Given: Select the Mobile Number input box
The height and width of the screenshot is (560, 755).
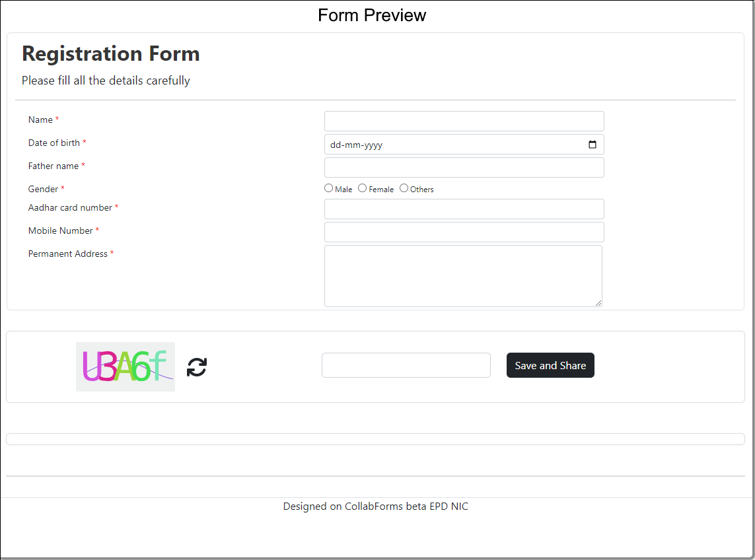Looking at the screenshot, I should tap(464, 232).
